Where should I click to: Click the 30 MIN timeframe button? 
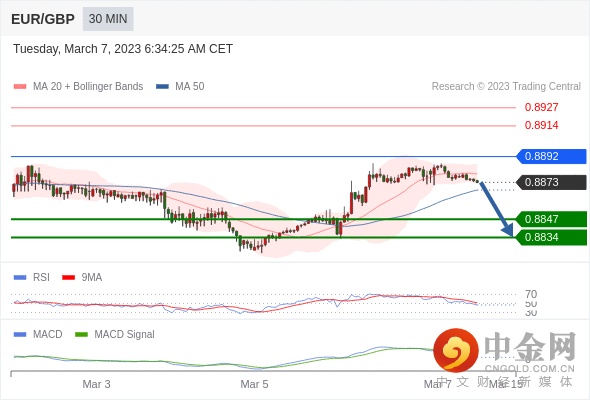coord(108,19)
